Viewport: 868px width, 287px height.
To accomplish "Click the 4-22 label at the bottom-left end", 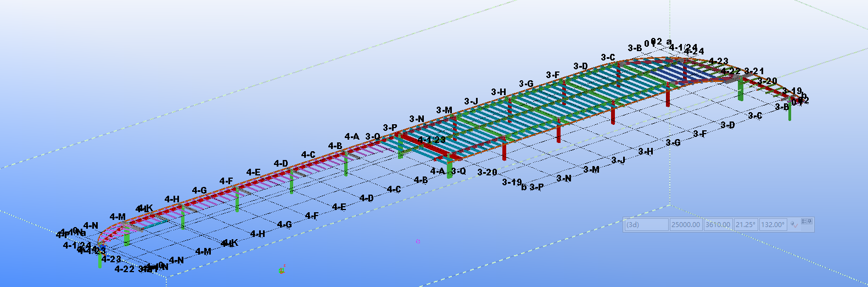I will point(125,269).
